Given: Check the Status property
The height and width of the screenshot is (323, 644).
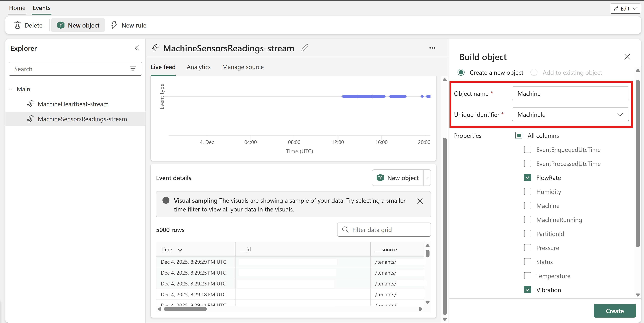Looking at the screenshot, I should [527, 262].
